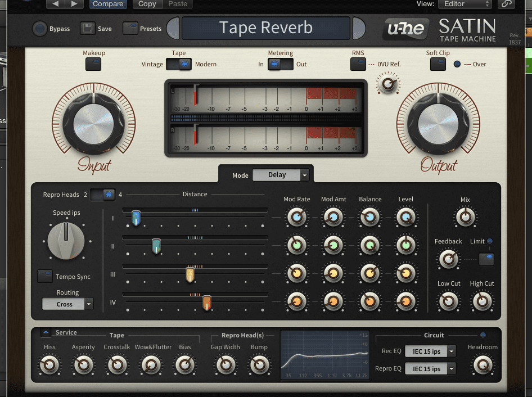
Task: Open the Repro EQ IEC 15 ips dropdown
Action: [x=431, y=368]
